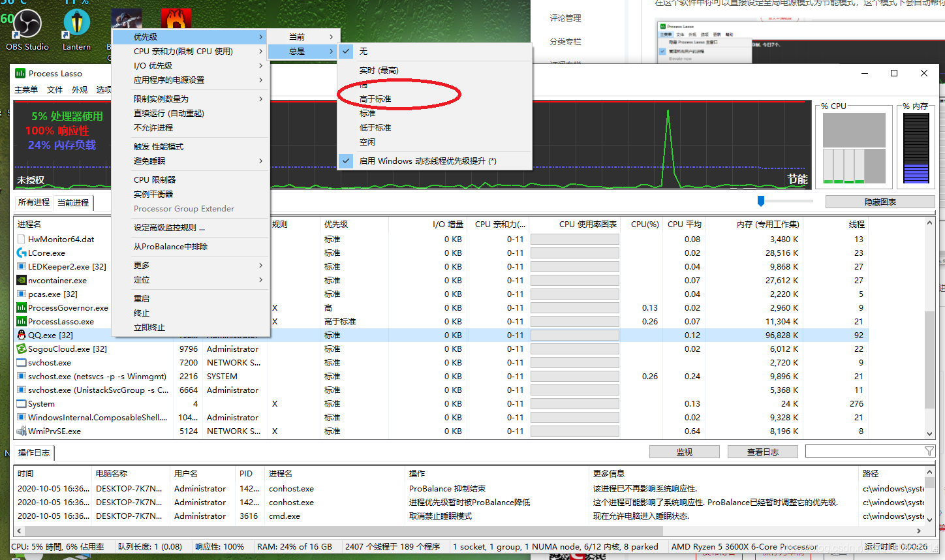Expand the 定位 submenu
Screen dimensions: 945x560
pos(191,280)
